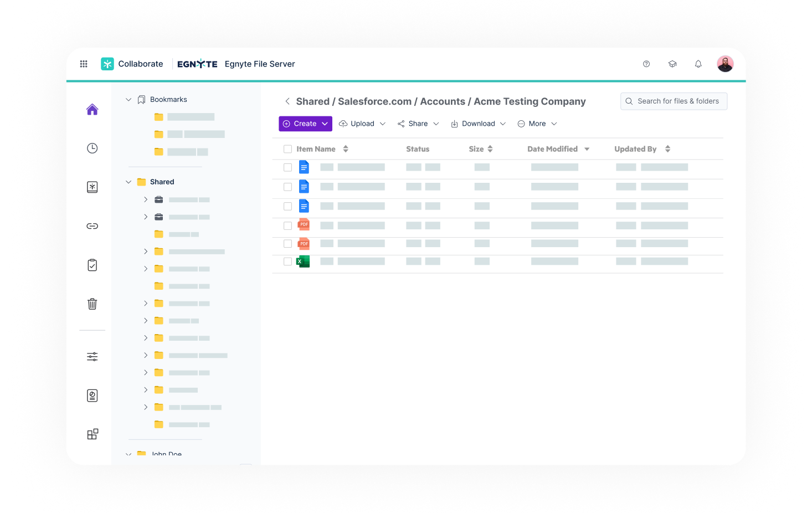This screenshot has height=513, width=812.
Task: Open the Trash in the sidebar
Action: point(92,304)
